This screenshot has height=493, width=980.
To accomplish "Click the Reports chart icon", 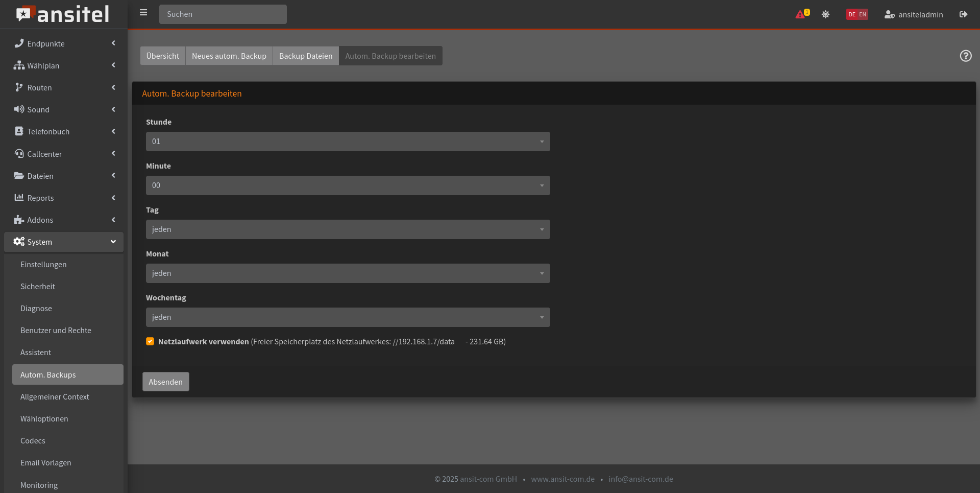I will click(19, 198).
